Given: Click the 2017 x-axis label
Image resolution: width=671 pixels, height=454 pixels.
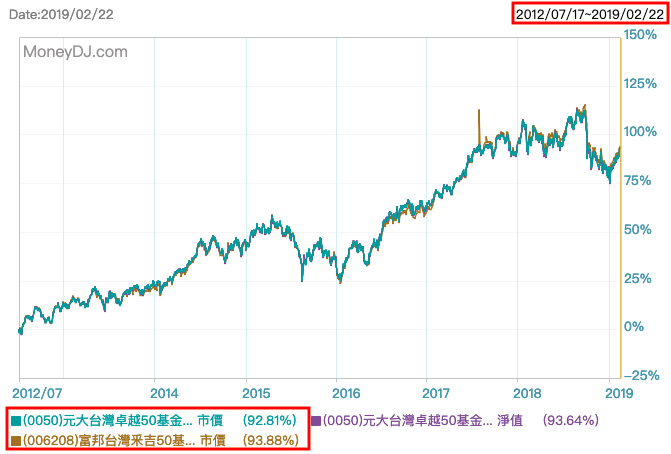Looking at the screenshot, I should (x=436, y=393).
